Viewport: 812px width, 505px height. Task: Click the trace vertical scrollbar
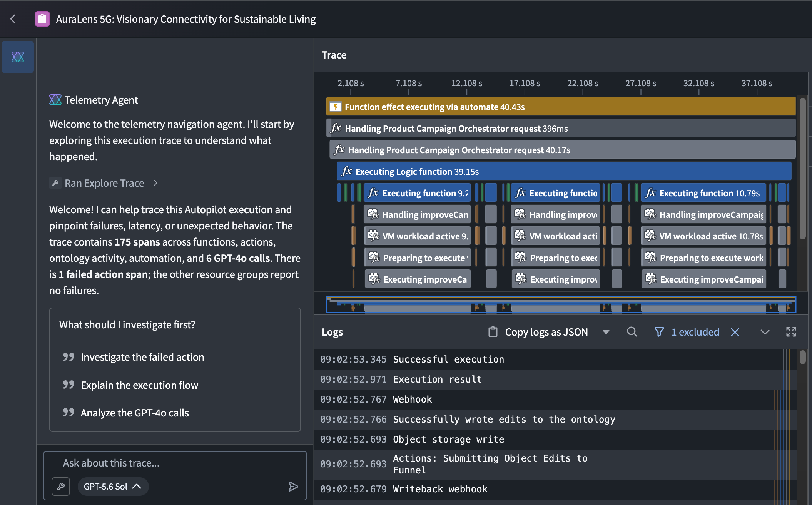coord(803,169)
